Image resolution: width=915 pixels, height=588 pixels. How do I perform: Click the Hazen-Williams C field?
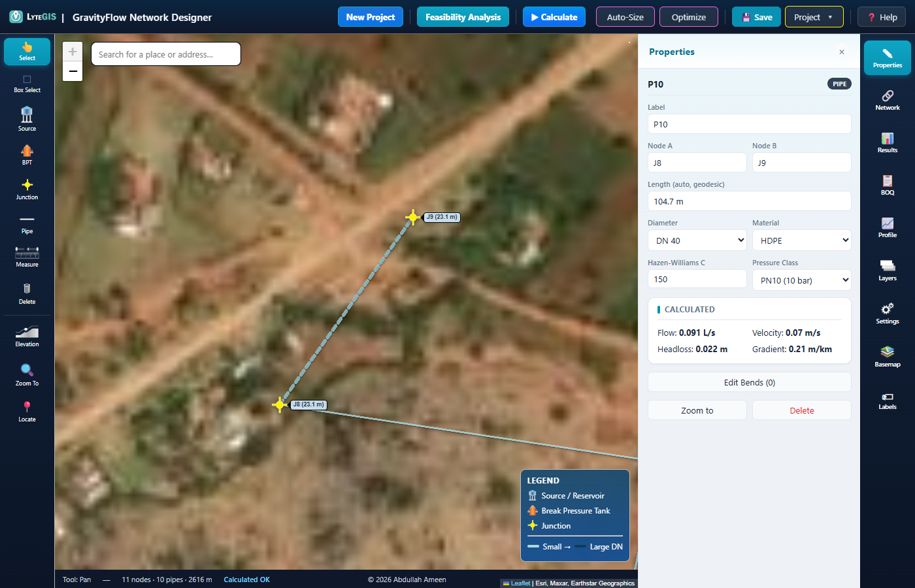pos(697,279)
